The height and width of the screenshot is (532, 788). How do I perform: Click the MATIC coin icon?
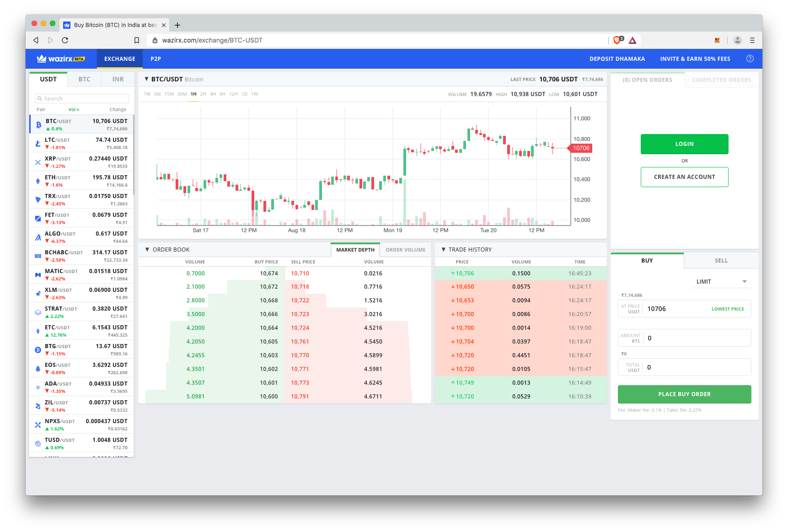(38, 274)
